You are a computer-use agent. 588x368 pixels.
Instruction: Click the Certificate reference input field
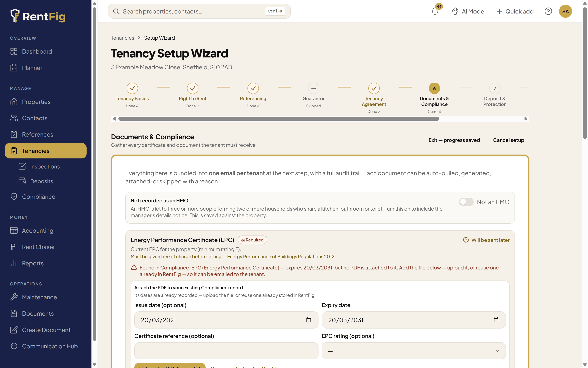pos(226,351)
